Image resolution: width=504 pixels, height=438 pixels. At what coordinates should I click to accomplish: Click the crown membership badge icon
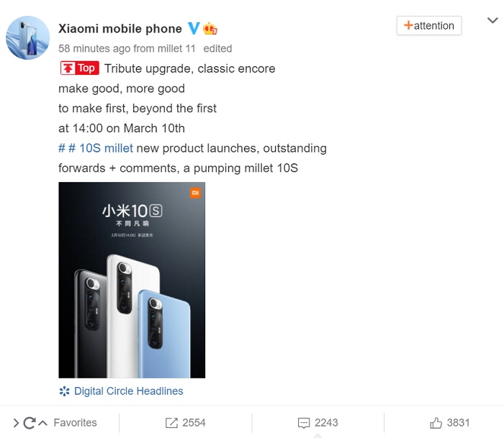pyautogui.click(x=210, y=29)
